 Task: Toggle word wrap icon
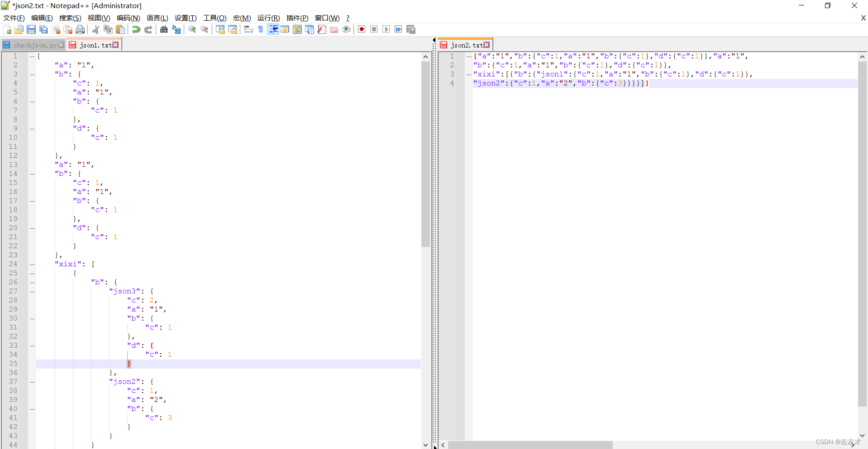[248, 29]
